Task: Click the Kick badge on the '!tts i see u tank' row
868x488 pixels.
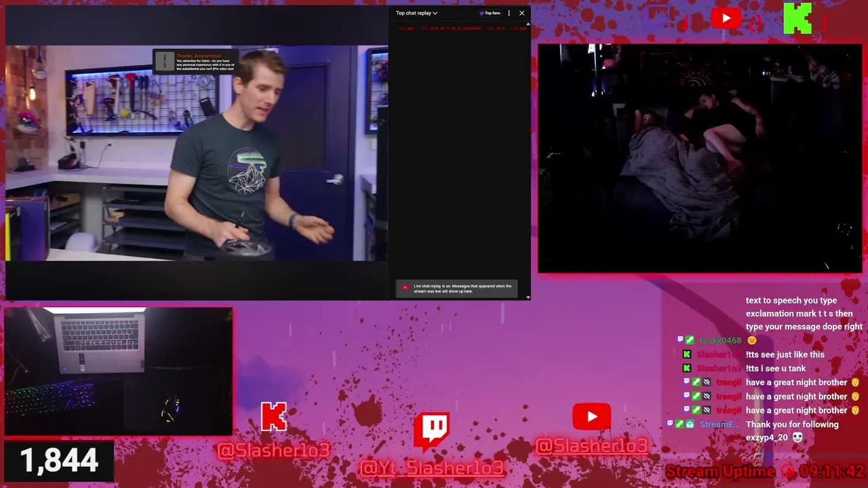Action: (x=687, y=369)
